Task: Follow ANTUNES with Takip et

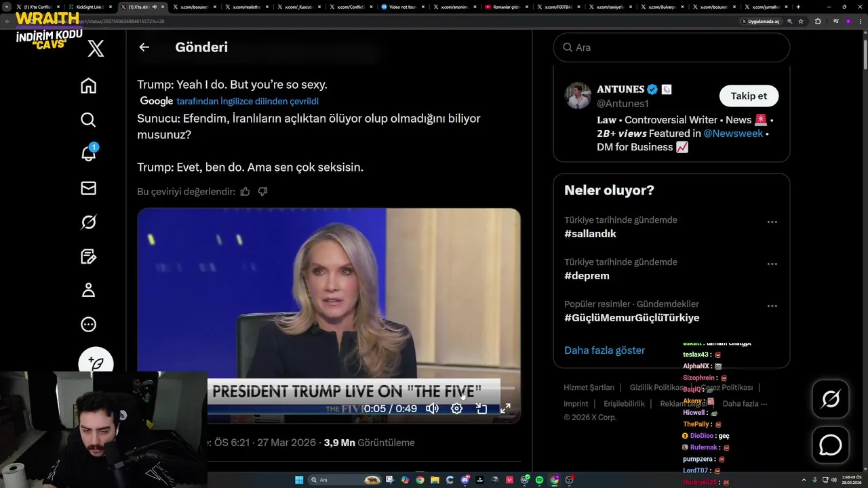Action: 749,96
